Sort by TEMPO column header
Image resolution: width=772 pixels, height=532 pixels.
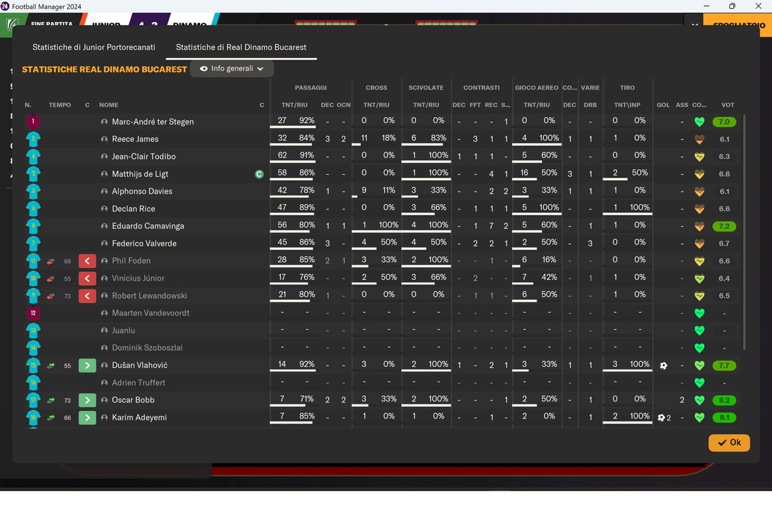(x=60, y=105)
